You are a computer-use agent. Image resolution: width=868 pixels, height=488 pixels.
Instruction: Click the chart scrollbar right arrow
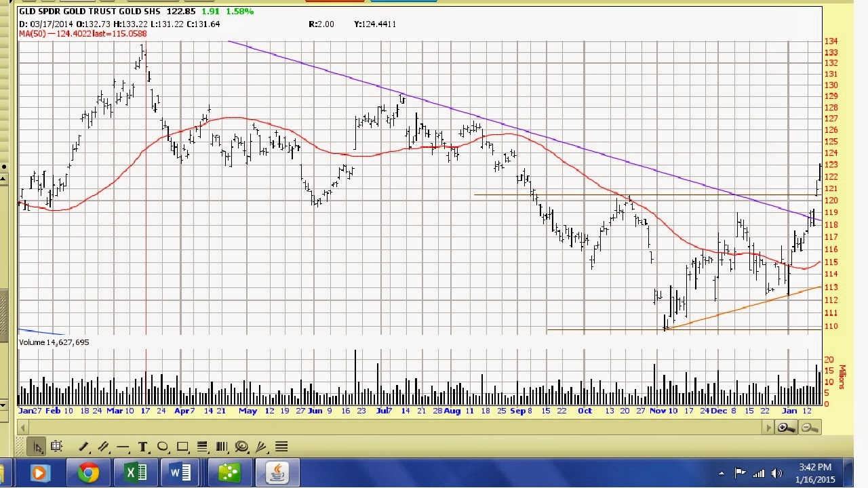[769, 427]
